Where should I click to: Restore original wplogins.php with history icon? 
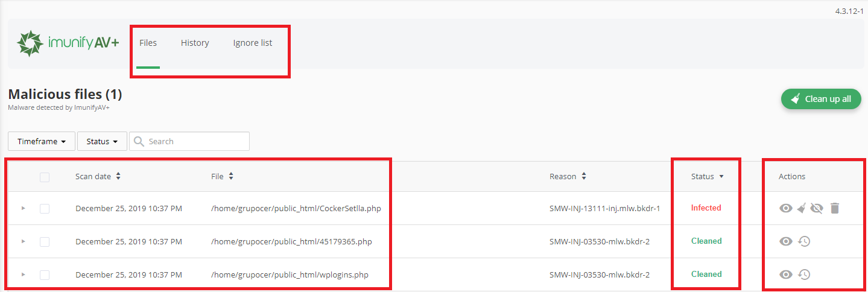[803, 275]
